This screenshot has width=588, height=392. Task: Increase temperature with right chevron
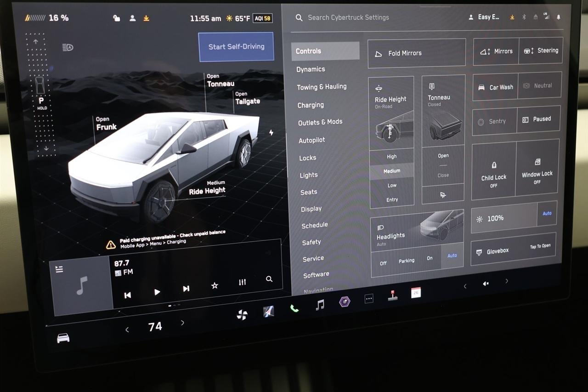click(182, 323)
